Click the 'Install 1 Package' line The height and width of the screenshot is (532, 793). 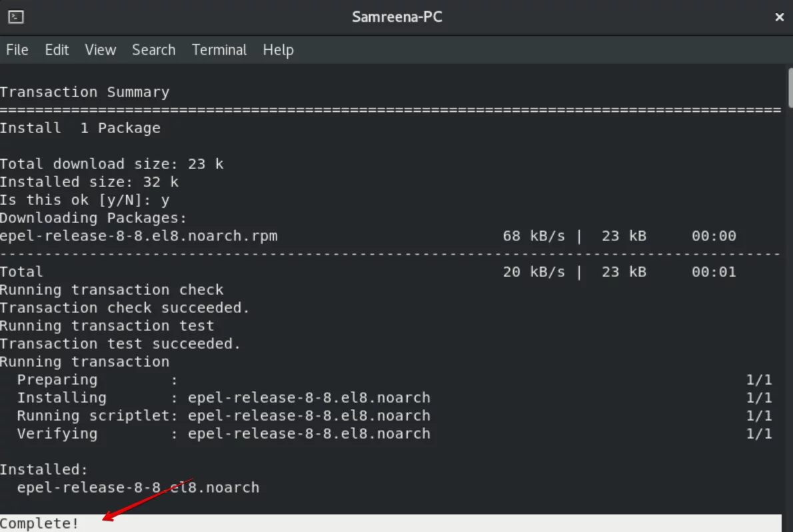click(80, 128)
